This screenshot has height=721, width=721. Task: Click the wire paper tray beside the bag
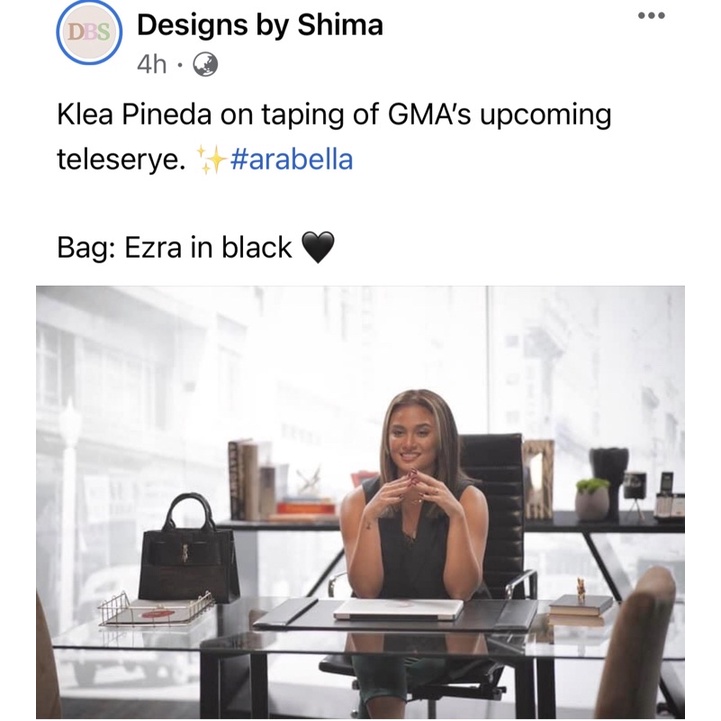point(157,609)
